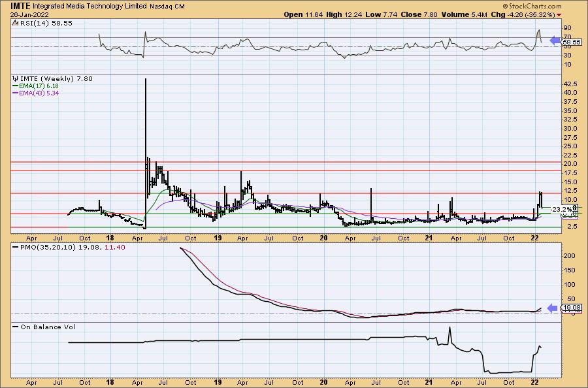Click the red down-triangle change indicator
The width and height of the screenshot is (588, 388).
click(x=559, y=15)
